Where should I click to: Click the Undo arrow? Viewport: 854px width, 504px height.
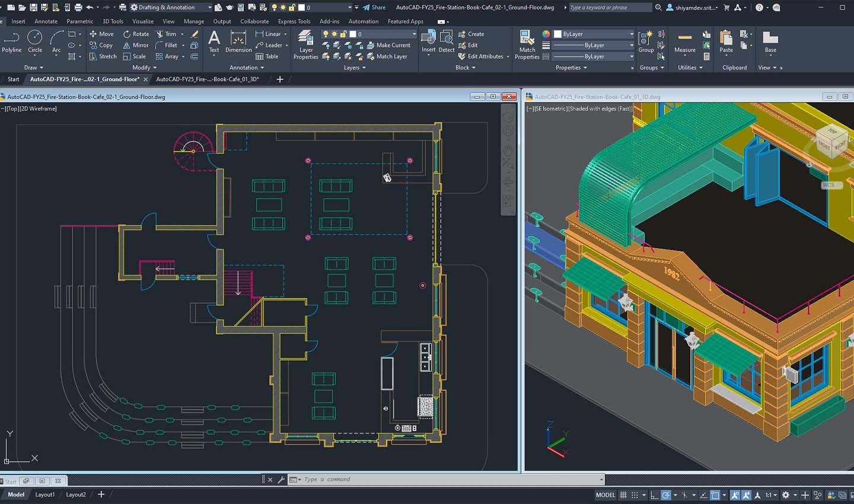[90, 7]
